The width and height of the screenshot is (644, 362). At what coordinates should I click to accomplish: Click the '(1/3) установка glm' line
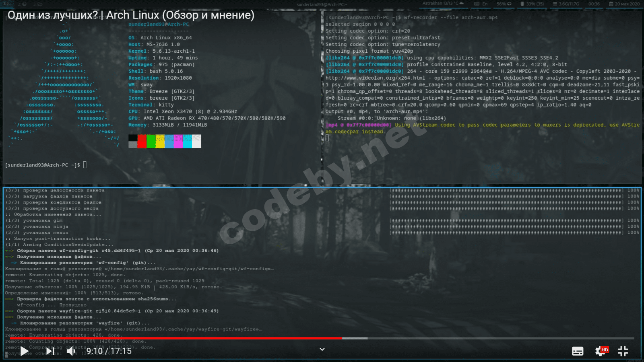pos(34,220)
